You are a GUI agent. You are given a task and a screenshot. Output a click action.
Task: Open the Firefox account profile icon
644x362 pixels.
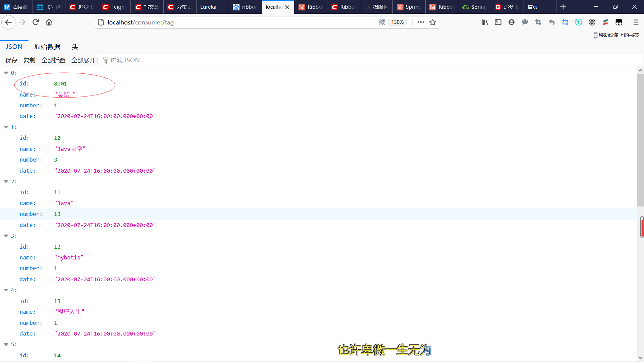click(512, 22)
